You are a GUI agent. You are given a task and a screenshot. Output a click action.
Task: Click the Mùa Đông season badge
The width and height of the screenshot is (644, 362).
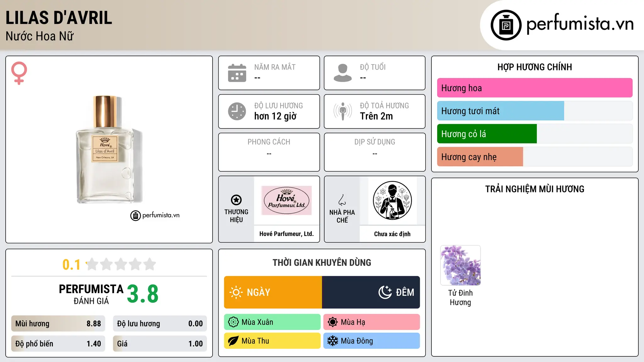click(x=372, y=341)
